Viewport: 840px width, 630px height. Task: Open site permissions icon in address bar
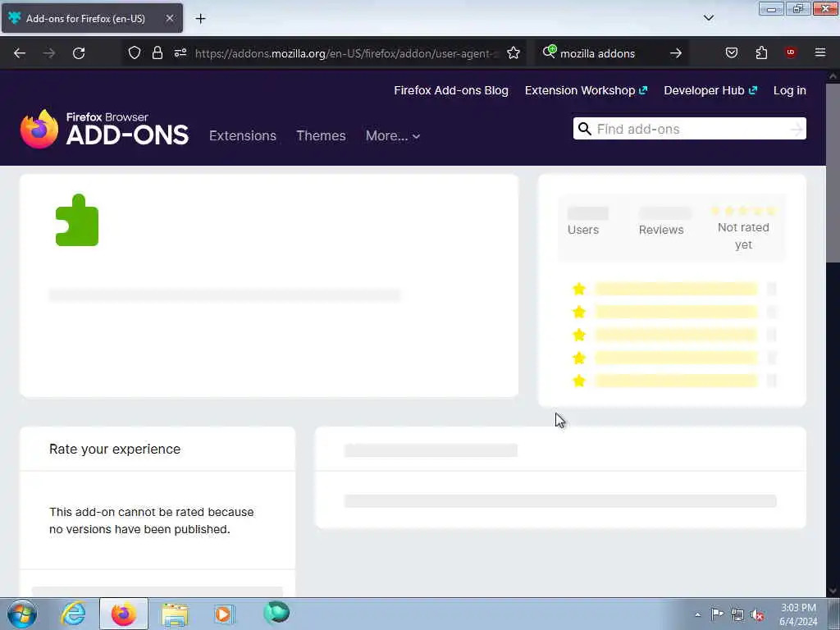(x=180, y=52)
